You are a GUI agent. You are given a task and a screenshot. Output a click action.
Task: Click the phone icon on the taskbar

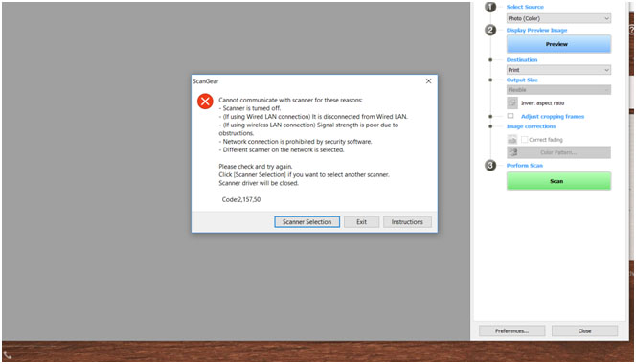click(8, 355)
